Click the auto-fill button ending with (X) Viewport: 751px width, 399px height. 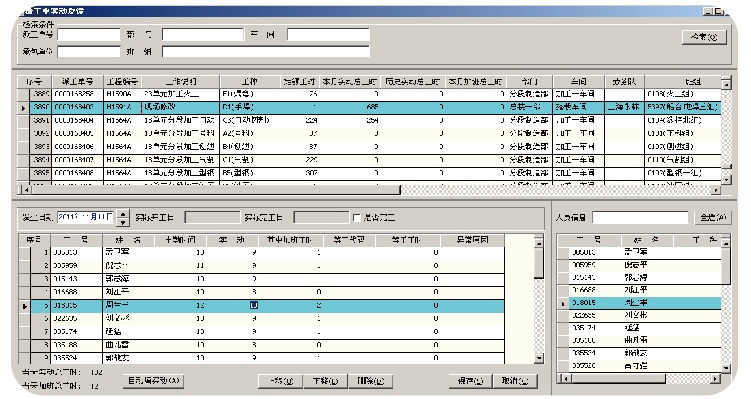[x=153, y=381]
